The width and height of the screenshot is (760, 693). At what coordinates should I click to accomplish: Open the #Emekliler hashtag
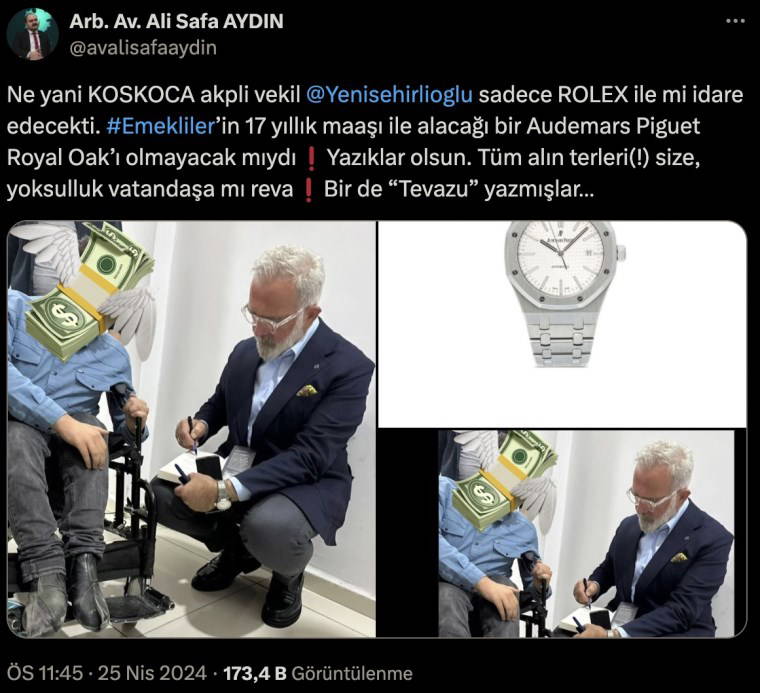point(160,126)
